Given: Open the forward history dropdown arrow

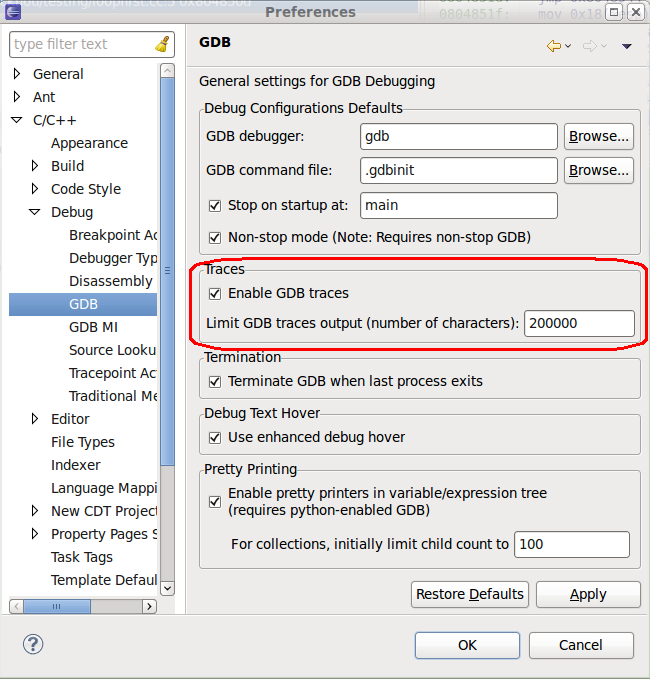Looking at the screenshot, I should [604, 46].
